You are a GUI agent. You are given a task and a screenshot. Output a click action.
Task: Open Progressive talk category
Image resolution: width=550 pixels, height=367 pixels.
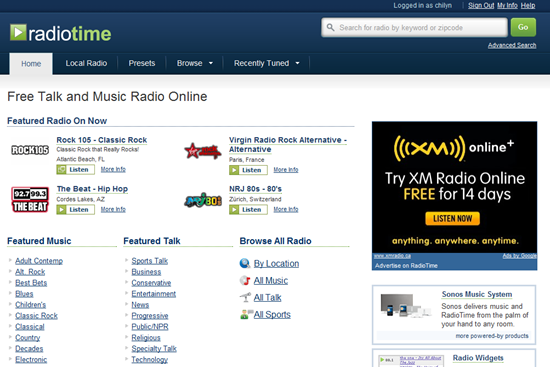coord(150,316)
